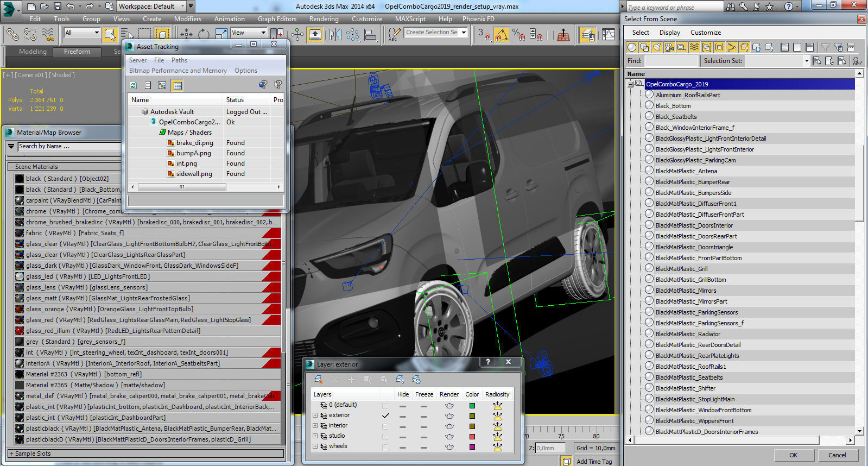Screen dimensions: 868x466
Task: Click the Name column header in Select From Scene
Action: tap(740, 73)
